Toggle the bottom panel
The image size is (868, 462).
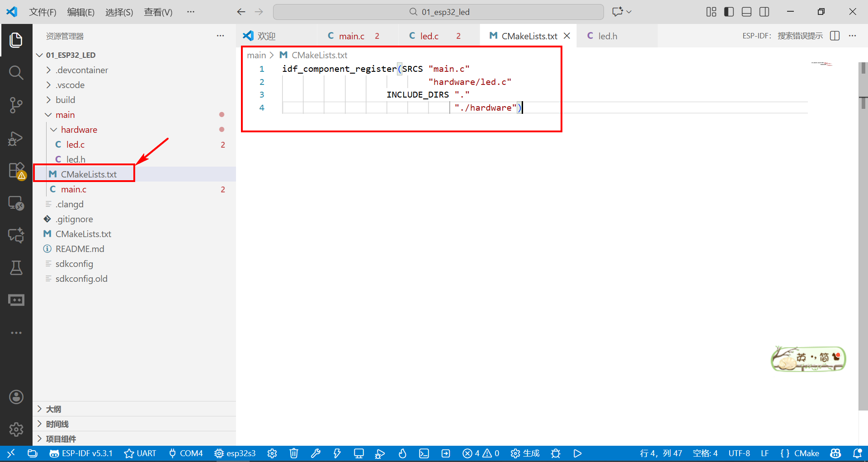click(746, 12)
